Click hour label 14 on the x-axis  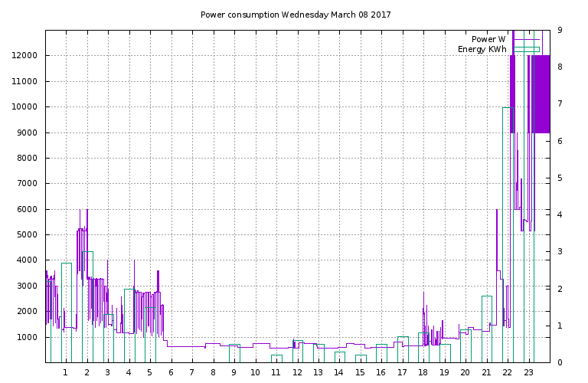[x=338, y=372]
